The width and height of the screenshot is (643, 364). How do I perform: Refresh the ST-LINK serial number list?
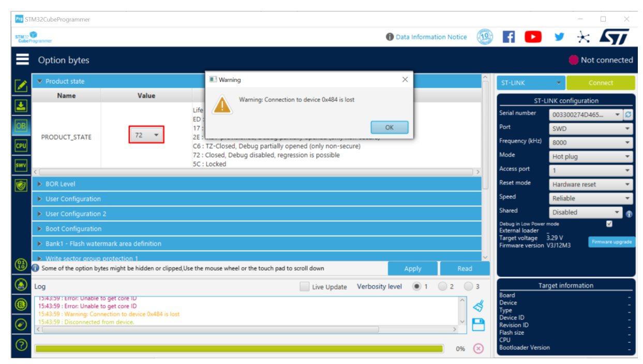[x=629, y=115]
